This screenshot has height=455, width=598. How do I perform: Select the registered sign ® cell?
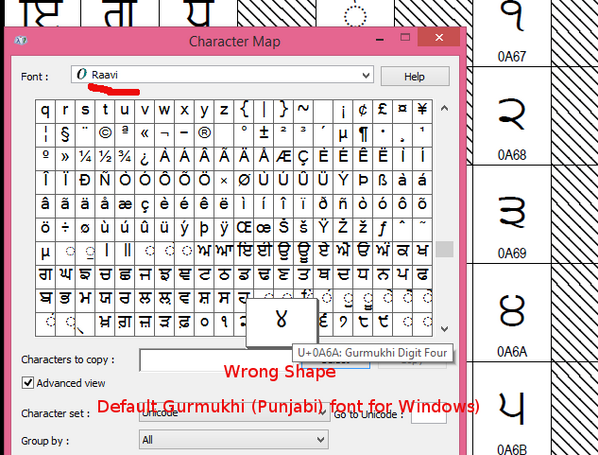click(x=204, y=135)
